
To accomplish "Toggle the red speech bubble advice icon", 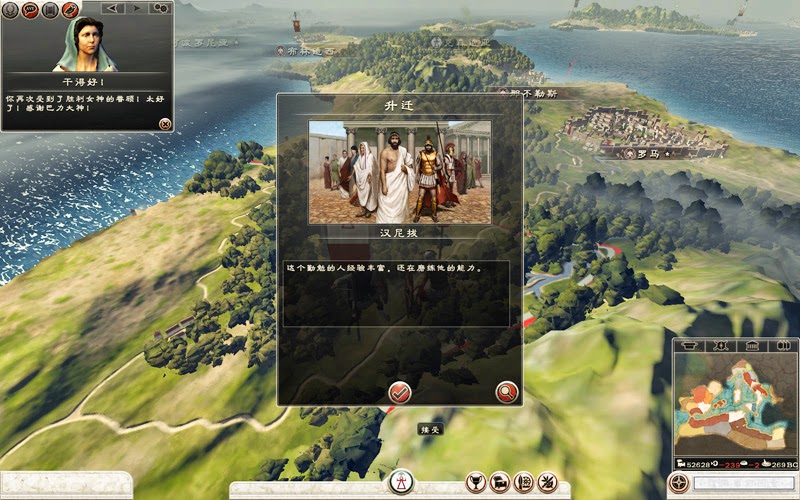I will [30, 10].
